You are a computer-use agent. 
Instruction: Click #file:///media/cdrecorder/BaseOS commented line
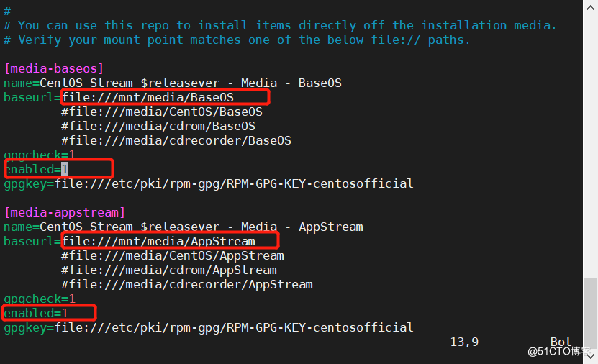pyautogui.click(x=176, y=141)
